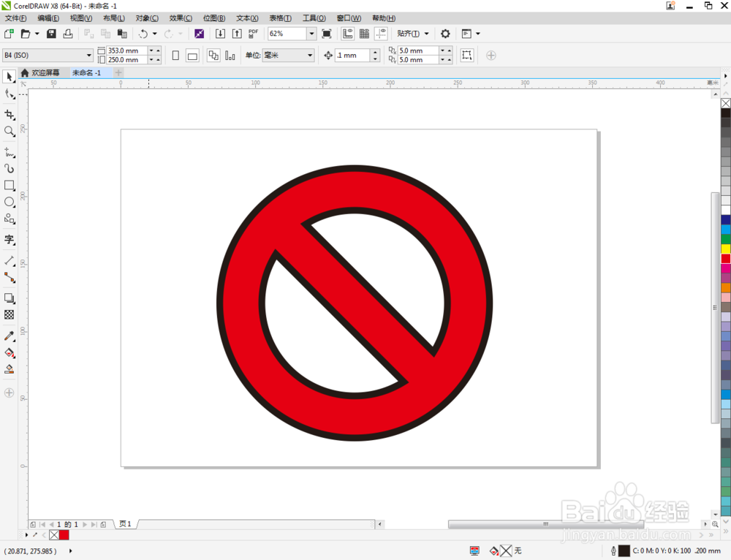Image resolution: width=731 pixels, height=560 pixels.
Task: Select the Parallel Dimension tool
Action: (10, 261)
